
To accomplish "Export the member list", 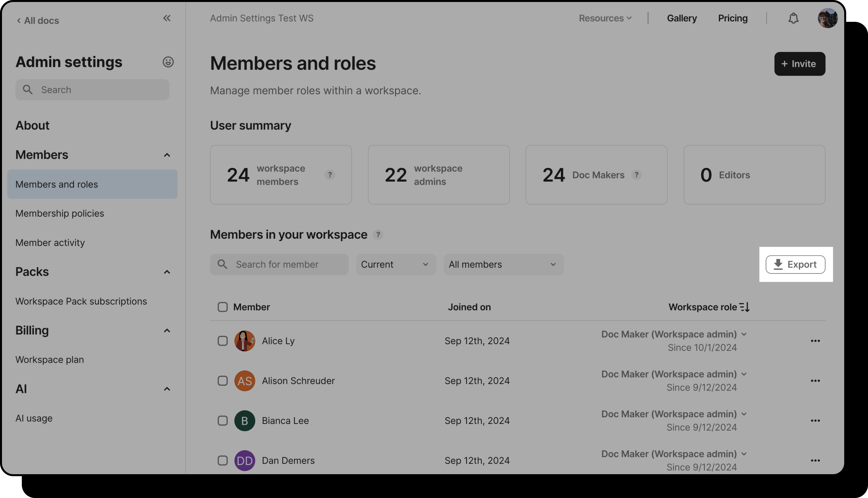I will click(x=795, y=265).
